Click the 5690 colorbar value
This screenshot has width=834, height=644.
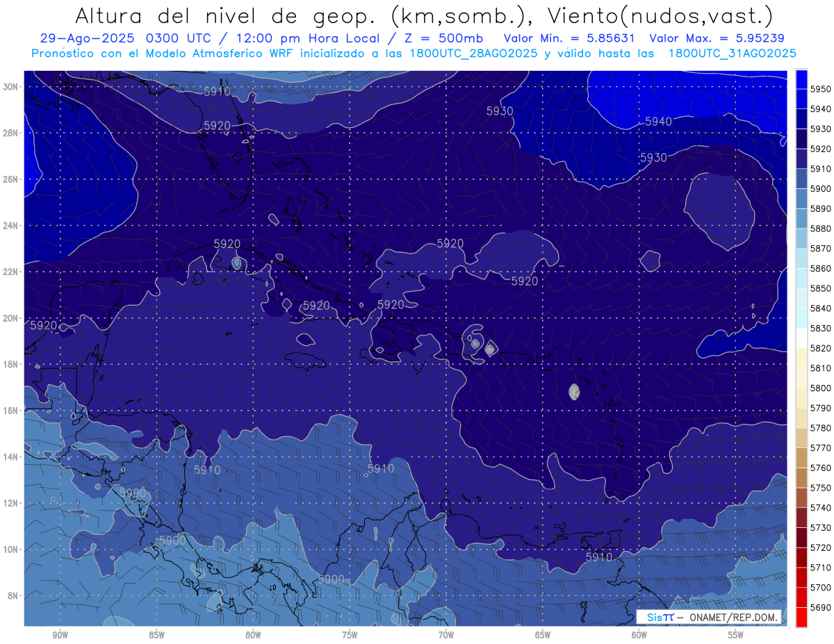821,607
